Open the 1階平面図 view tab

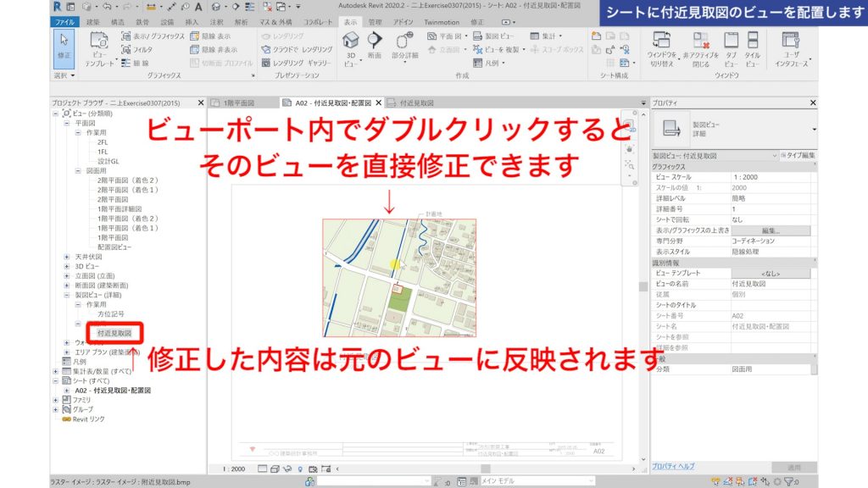pyautogui.click(x=238, y=103)
